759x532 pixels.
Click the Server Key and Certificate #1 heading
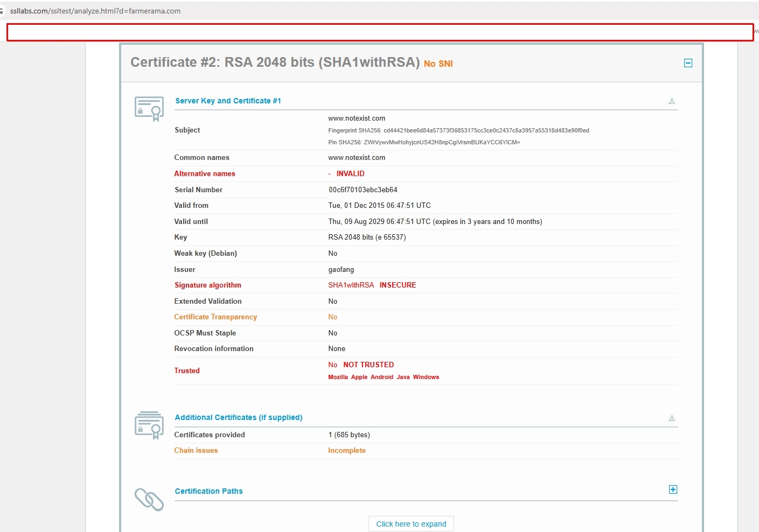point(228,101)
